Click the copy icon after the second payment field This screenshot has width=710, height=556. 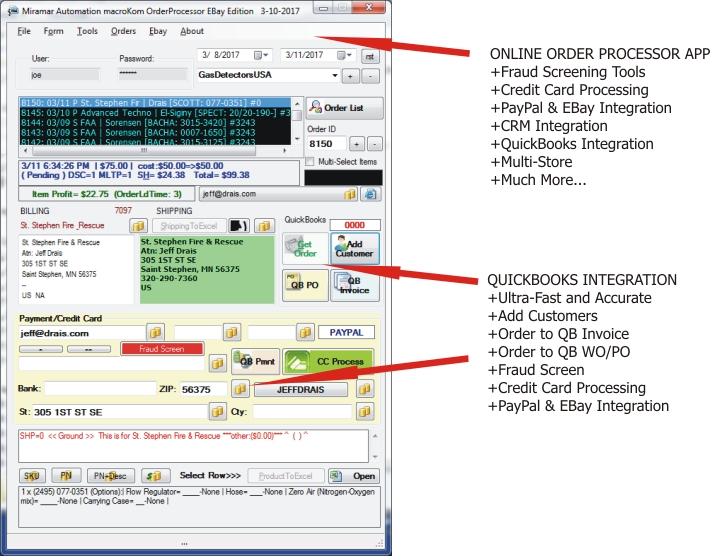tap(232, 332)
